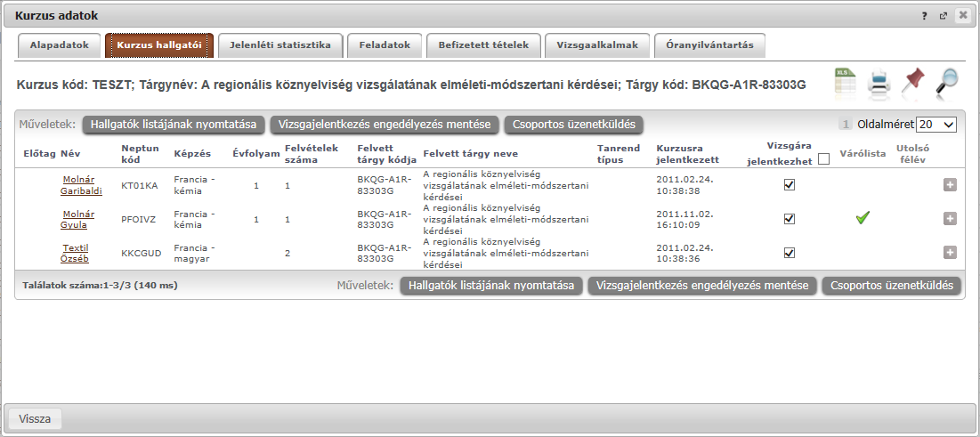Open the Textil Özséb student link
This screenshot has height=437, width=980.
click(x=75, y=253)
